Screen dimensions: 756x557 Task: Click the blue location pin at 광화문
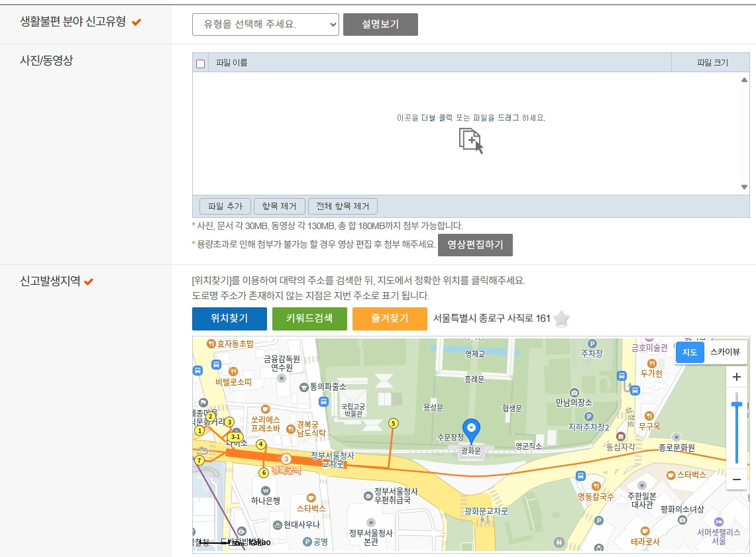[471, 430]
